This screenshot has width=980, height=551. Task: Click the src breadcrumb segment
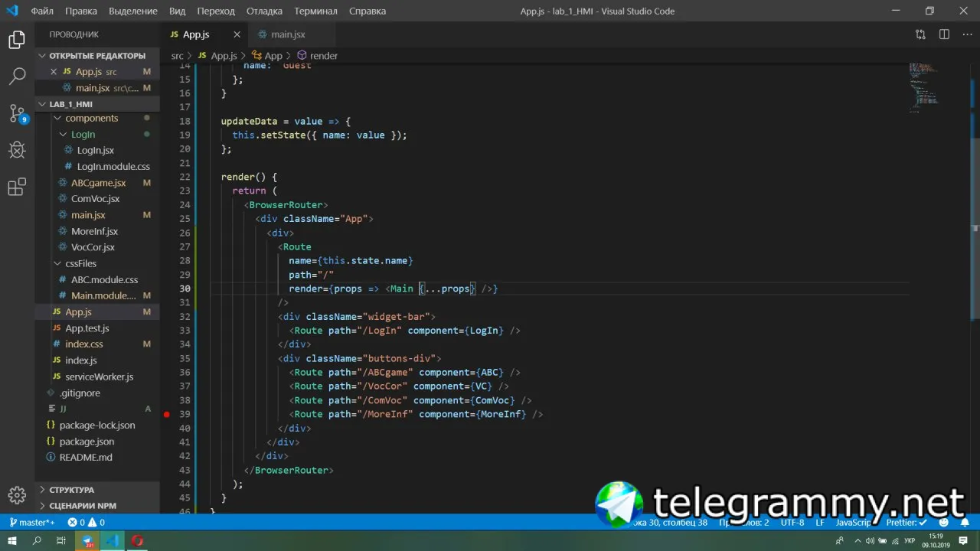(x=178, y=56)
